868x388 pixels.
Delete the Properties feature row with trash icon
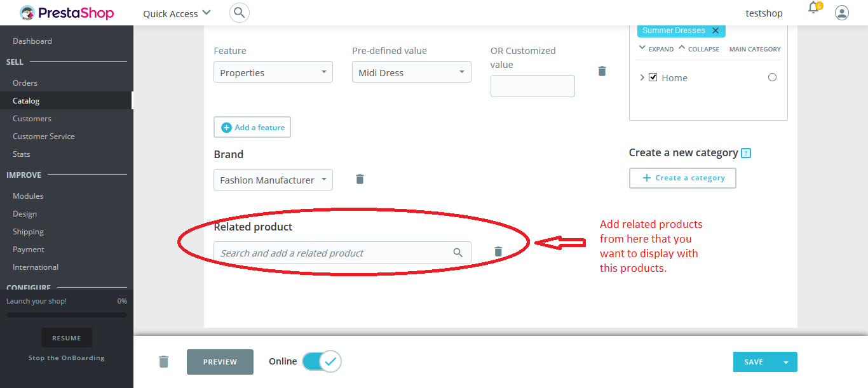click(602, 71)
